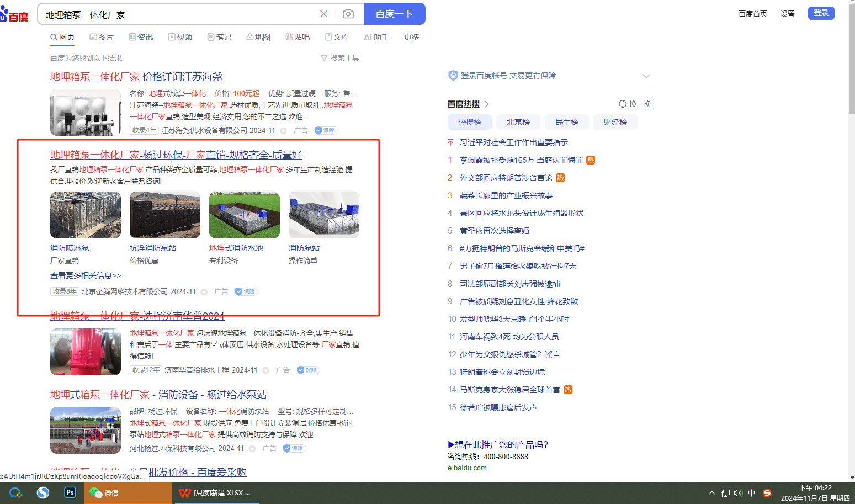Screen dimensions: 855x504
Task: Click the camera image search icon
Action: [x=348, y=14]
